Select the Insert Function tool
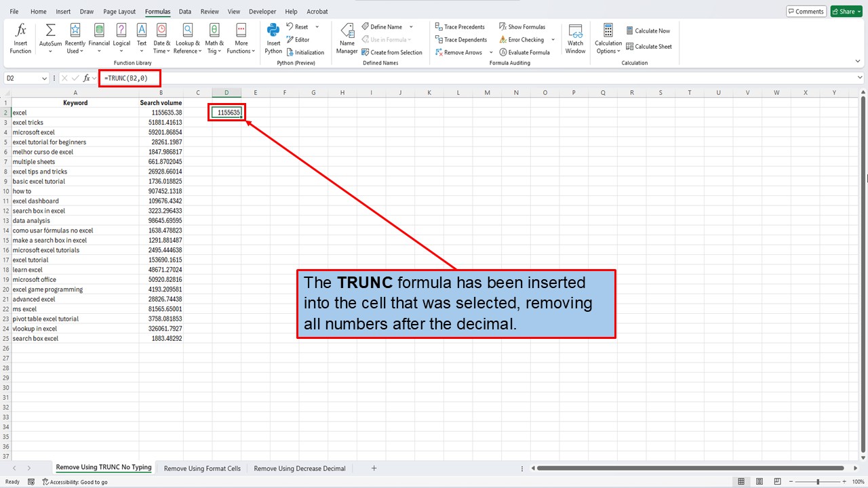Screen dimensions: 868x488 pos(20,39)
